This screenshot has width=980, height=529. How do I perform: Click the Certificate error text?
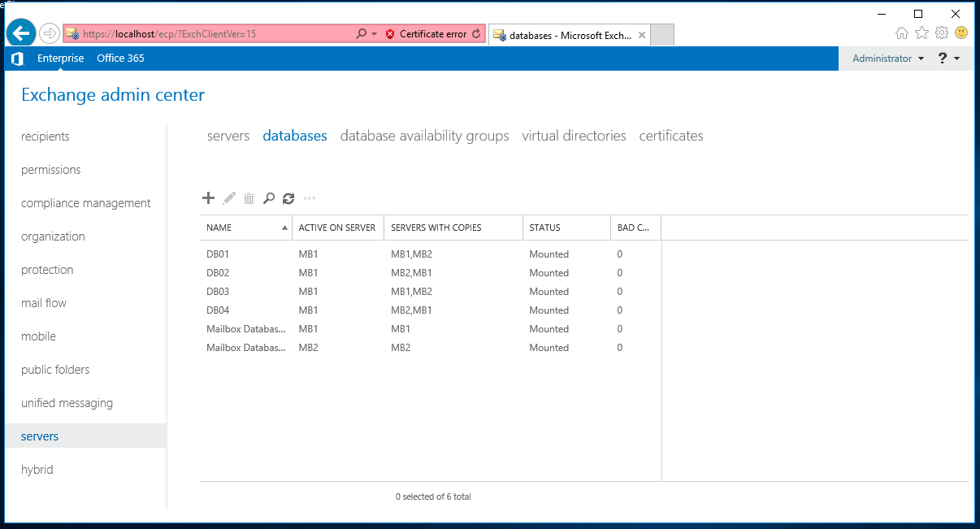click(433, 34)
